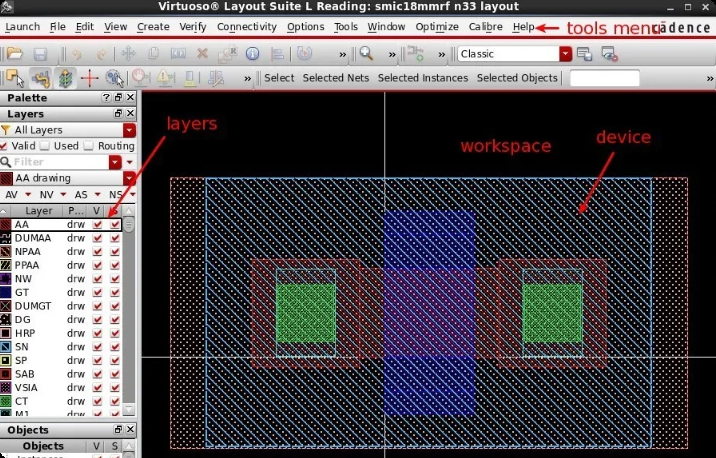This screenshot has width=716, height=458.
Task: Enable the Used layers checkbox
Action: point(45,146)
